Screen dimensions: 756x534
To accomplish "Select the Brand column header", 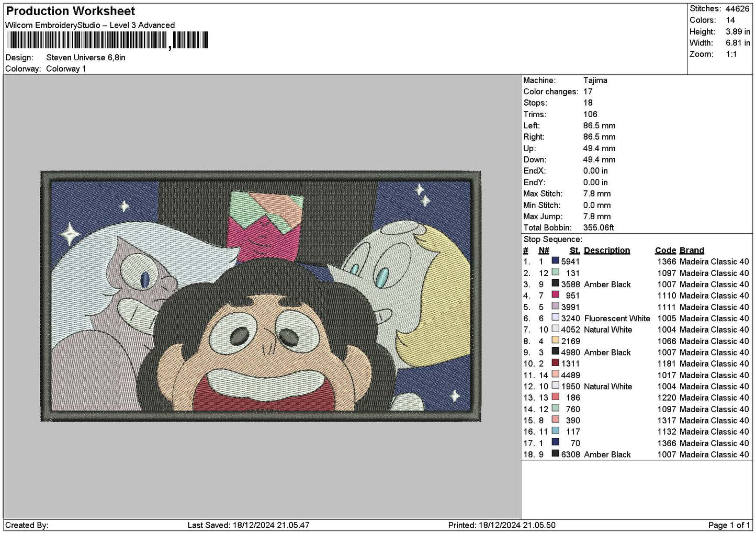I will coord(692,251).
